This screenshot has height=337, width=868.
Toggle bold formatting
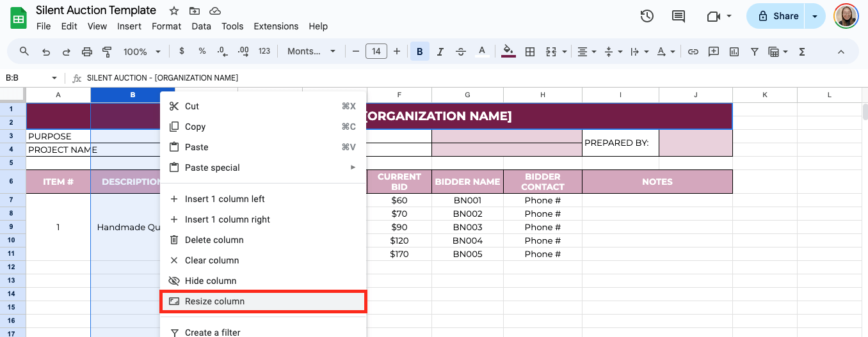(x=420, y=52)
